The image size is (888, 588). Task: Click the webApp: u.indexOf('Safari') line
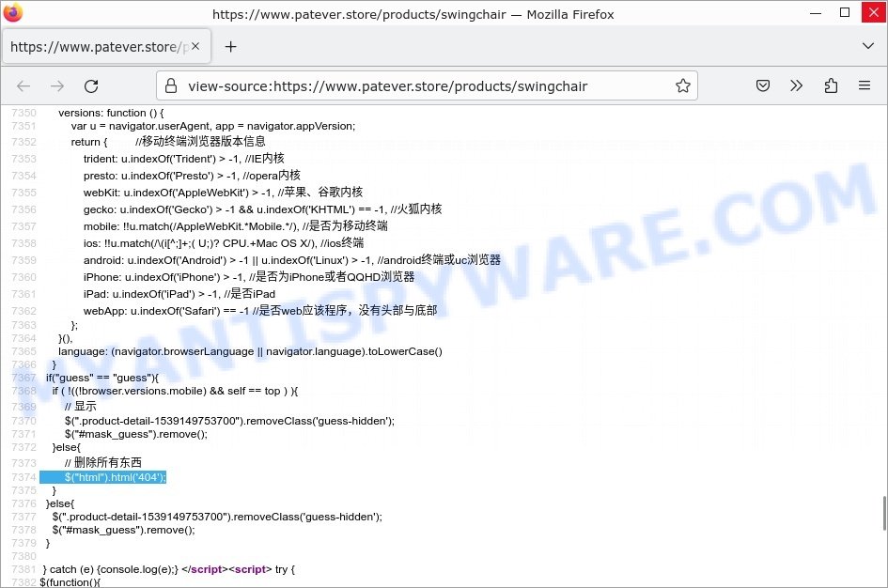pos(260,311)
